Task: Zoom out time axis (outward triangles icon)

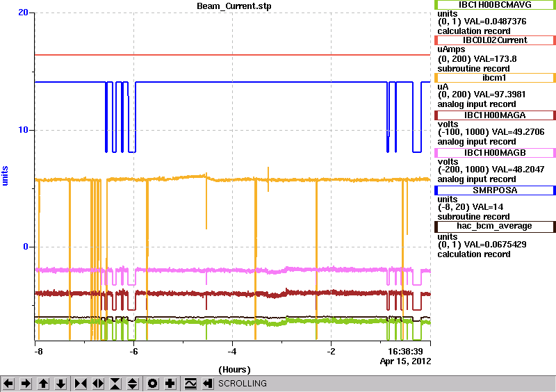Action: pyautogui.click(x=98, y=384)
